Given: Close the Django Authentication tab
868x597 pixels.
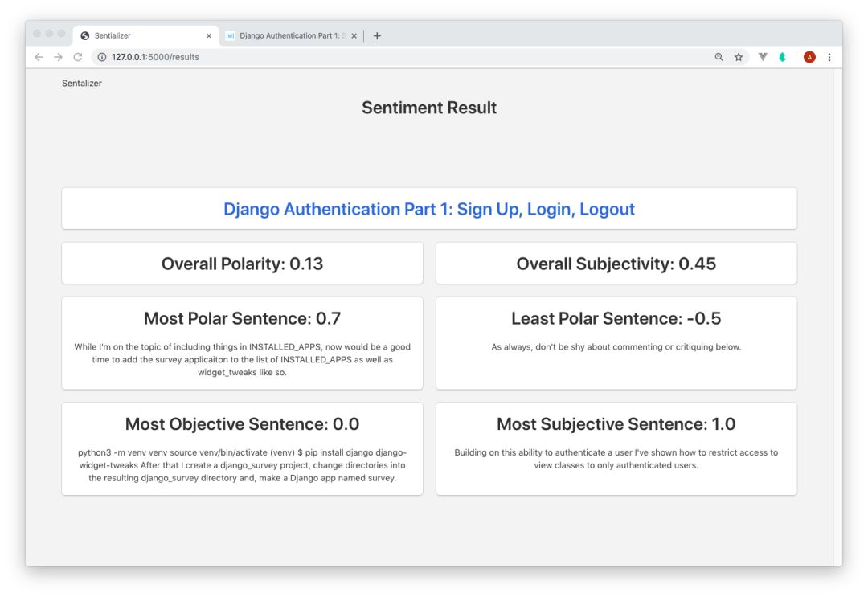Looking at the screenshot, I should tap(354, 35).
